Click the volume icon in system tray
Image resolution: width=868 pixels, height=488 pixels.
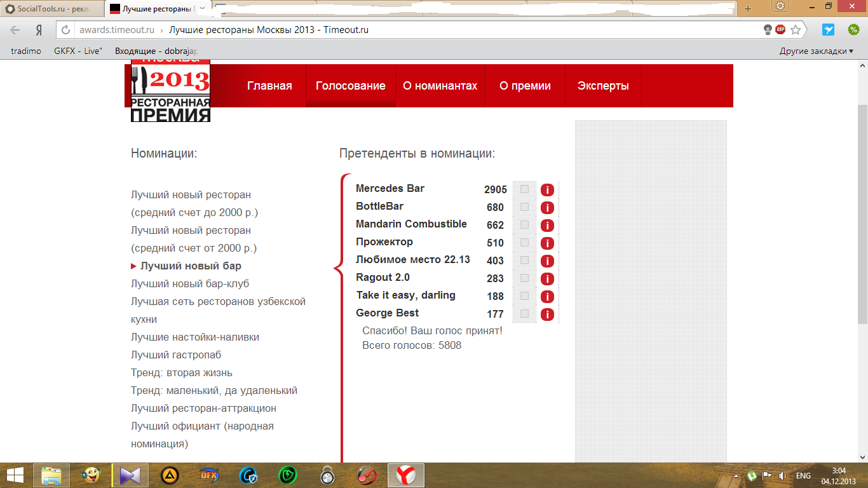(x=783, y=475)
